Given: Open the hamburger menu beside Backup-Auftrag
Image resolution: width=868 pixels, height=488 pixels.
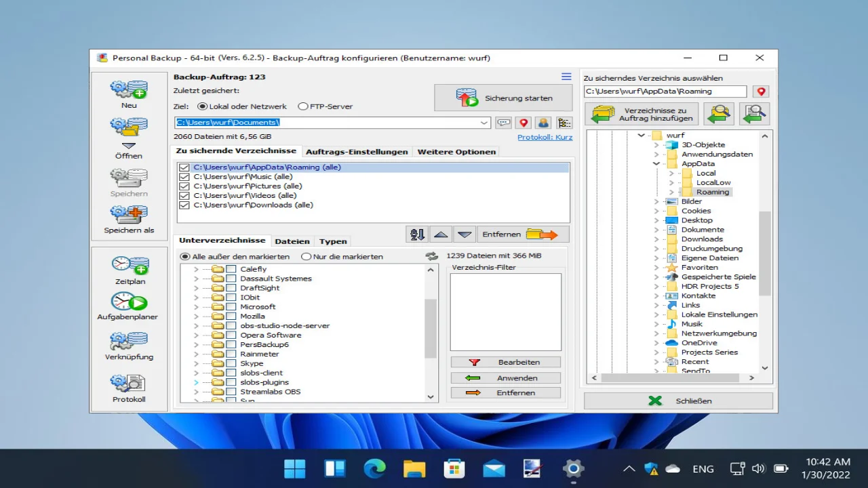Looking at the screenshot, I should point(566,77).
